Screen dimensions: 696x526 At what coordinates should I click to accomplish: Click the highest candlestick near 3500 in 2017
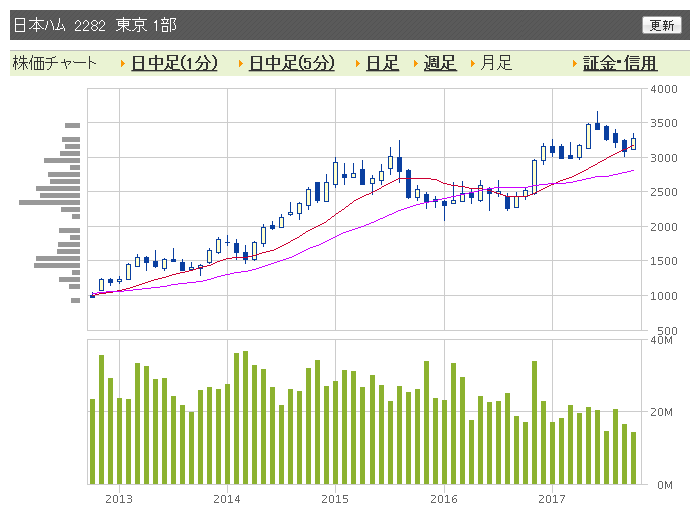click(x=597, y=123)
